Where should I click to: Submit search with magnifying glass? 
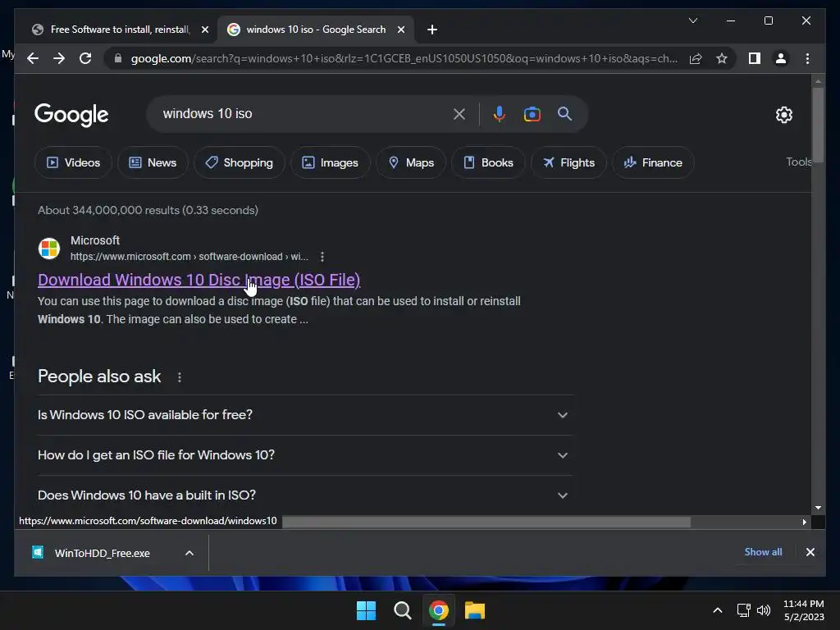564,113
